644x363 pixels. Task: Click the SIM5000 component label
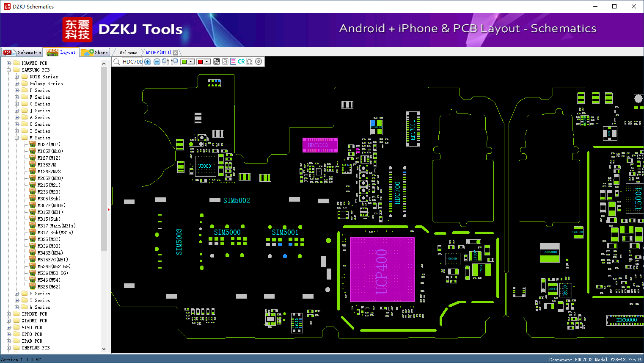[x=227, y=232]
